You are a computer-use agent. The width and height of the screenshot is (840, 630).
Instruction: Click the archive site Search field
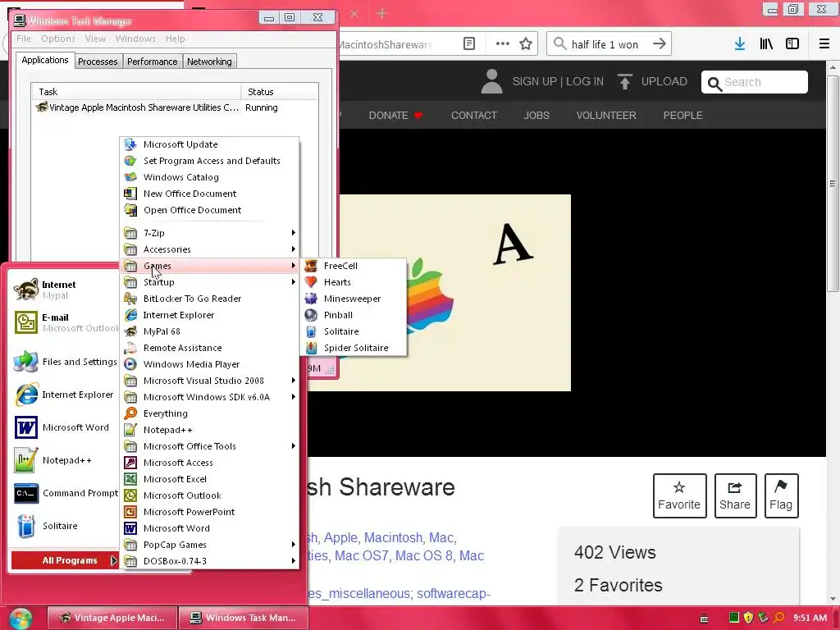click(x=755, y=82)
